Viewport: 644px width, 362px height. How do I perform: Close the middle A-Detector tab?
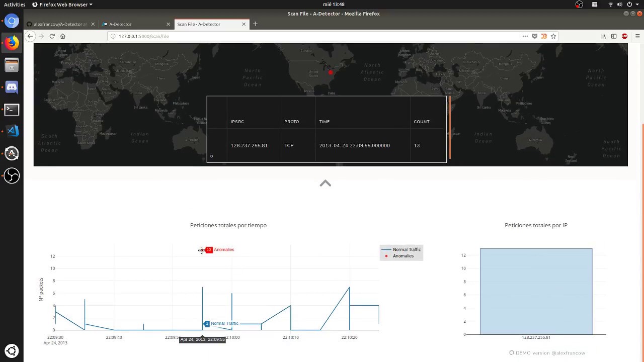(x=168, y=24)
